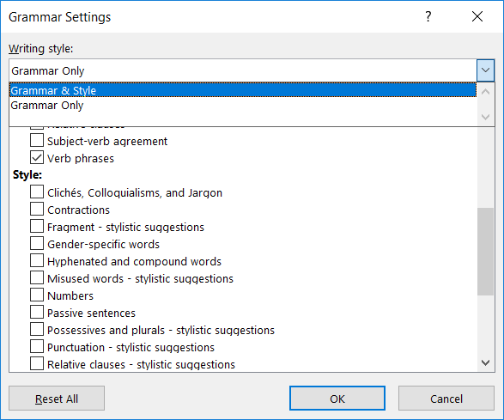
Task: Turn on Passive sentences checkbox
Action: click(x=37, y=313)
